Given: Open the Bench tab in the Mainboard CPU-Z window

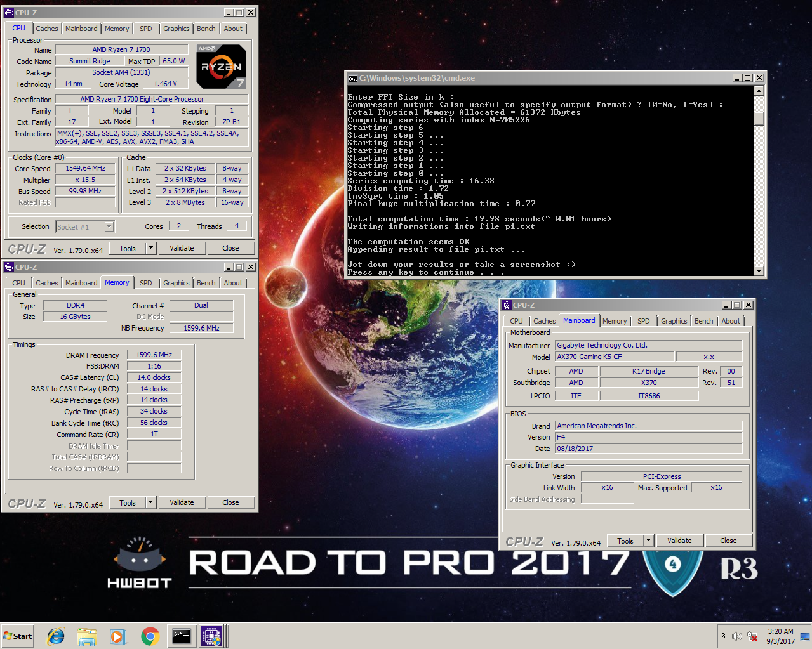Looking at the screenshot, I should tap(704, 321).
